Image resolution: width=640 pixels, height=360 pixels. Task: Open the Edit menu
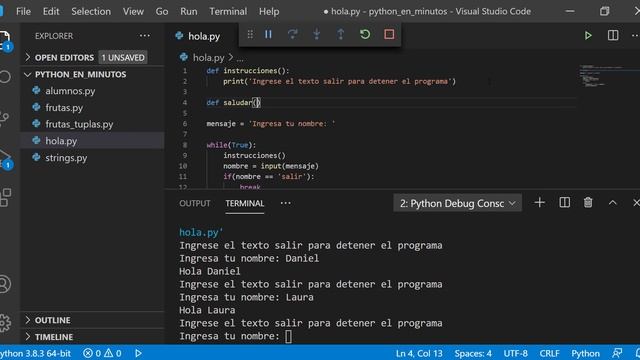(51, 11)
